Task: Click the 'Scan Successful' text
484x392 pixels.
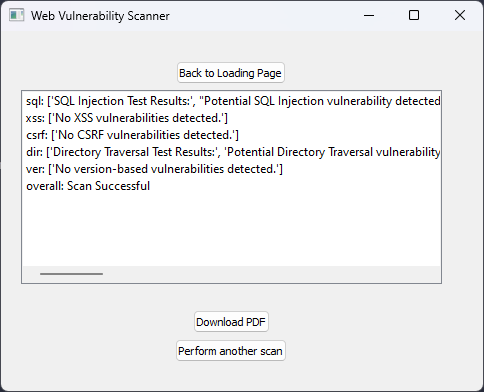Action: pyautogui.click(x=108, y=186)
